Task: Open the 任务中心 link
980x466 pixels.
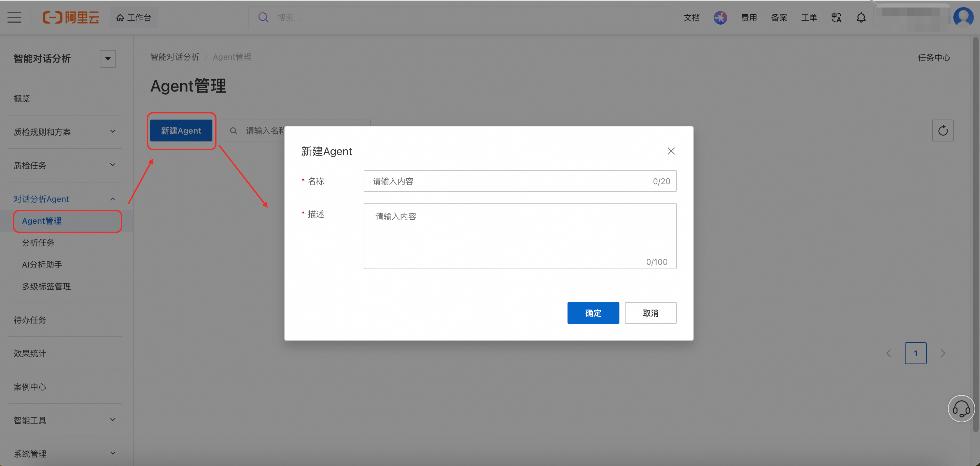Action: point(934,57)
